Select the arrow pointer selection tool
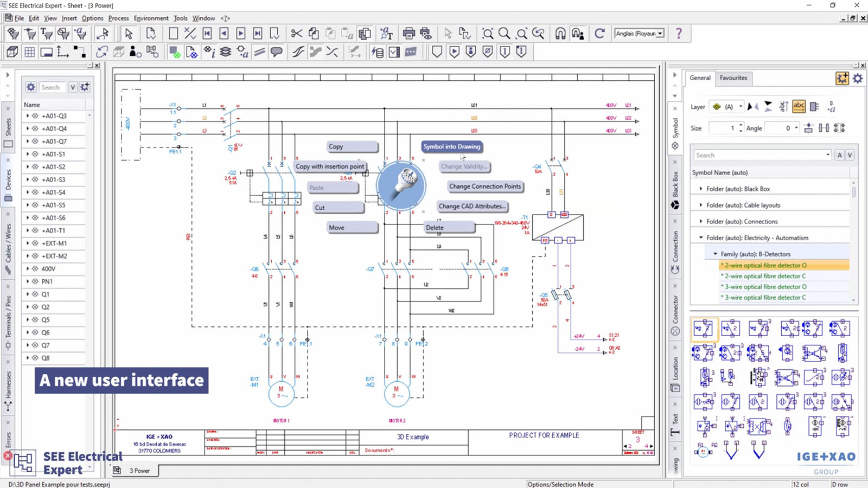This screenshot has height=488, width=868. (x=129, y=34)
